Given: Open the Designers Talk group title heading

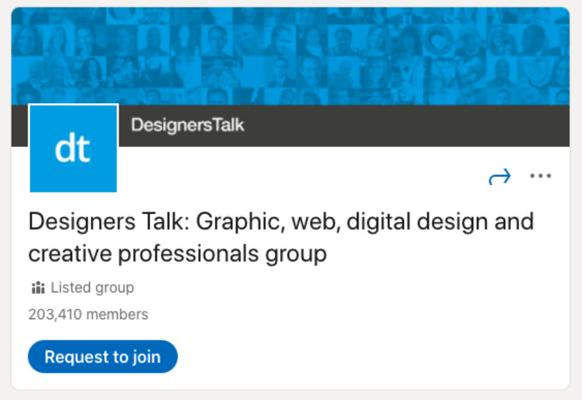Looking at the screenshot, I should pyautogui.click(x=281, y=237).
